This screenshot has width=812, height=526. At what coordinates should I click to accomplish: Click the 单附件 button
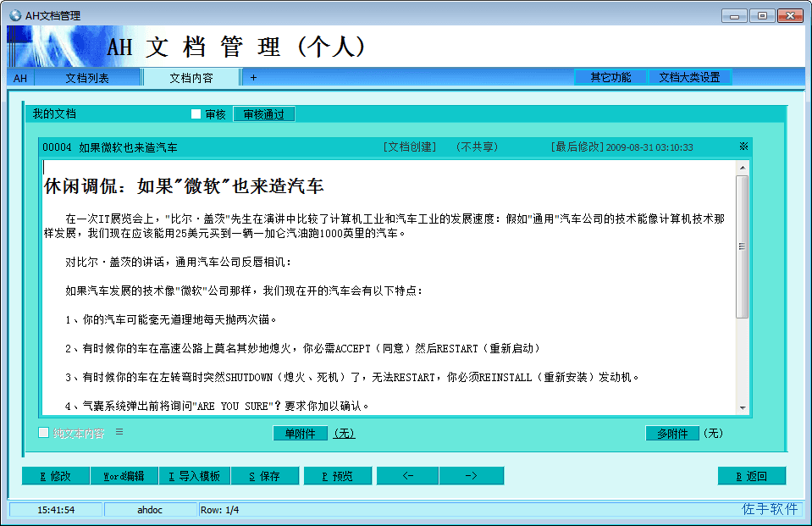click(301, 433)
